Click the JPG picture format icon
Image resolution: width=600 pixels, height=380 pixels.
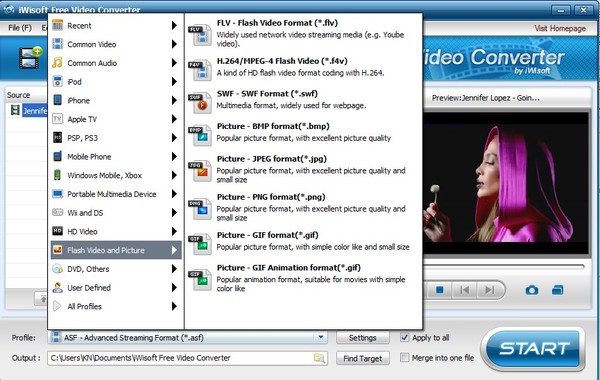[200, 170]
